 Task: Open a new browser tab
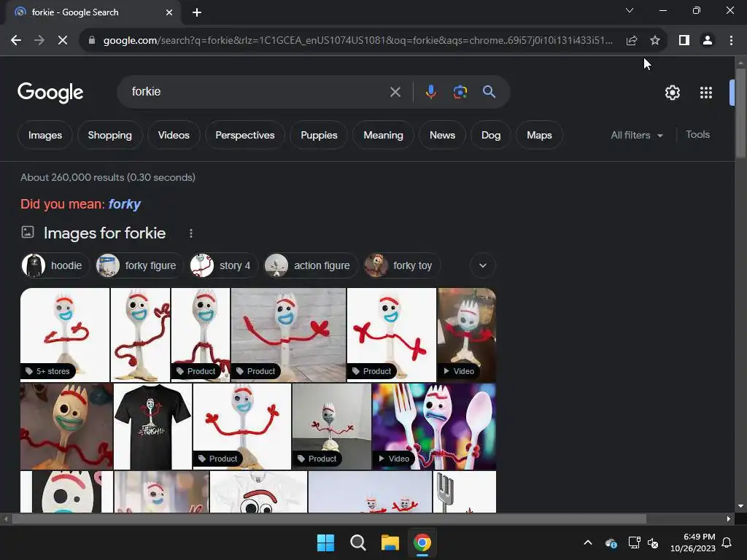197,12
